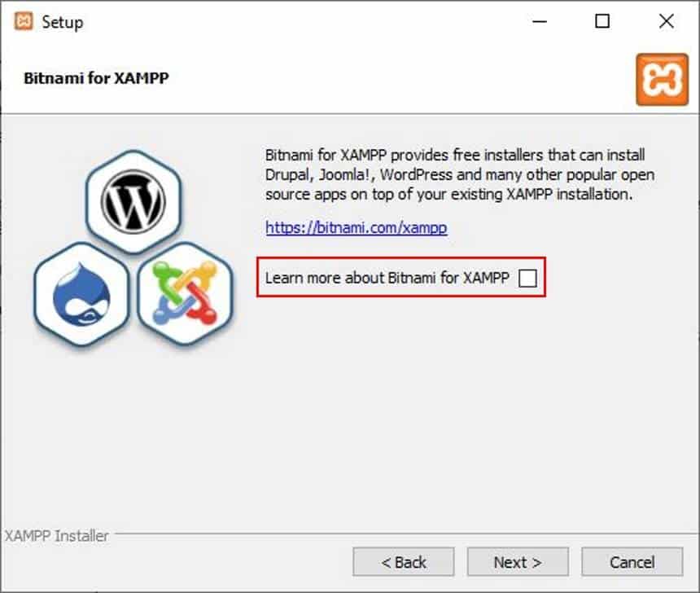The width and height of the screenshot is (700, 593).
Task: Click the Bitnami installers description paragraph
Action: 460,175
